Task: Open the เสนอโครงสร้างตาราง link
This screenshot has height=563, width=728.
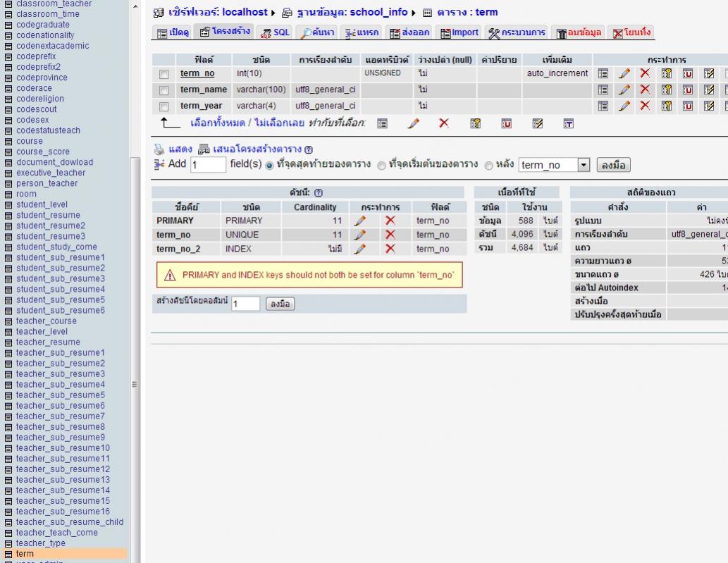Action: coord(257,149)
